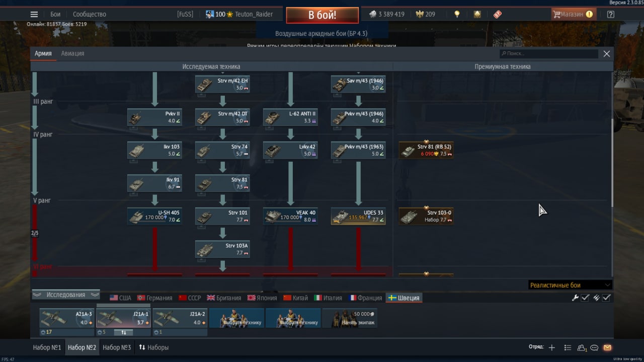Click Нанять экипаж for 50 000
Image resolution: width=644 pixels, height=362 pixels.
coord(350,318)
